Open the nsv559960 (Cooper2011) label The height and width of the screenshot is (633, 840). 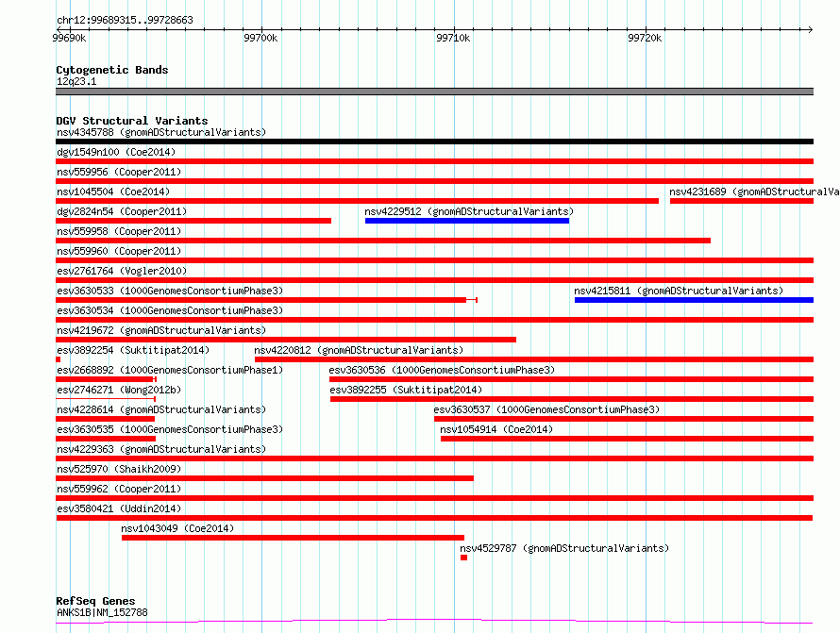coord(119,251)
